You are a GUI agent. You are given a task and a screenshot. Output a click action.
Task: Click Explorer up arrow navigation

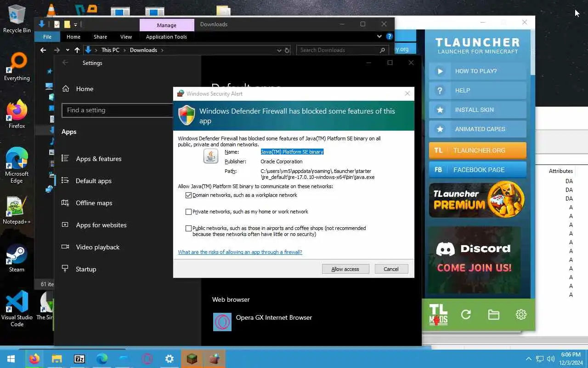point(77,50)
